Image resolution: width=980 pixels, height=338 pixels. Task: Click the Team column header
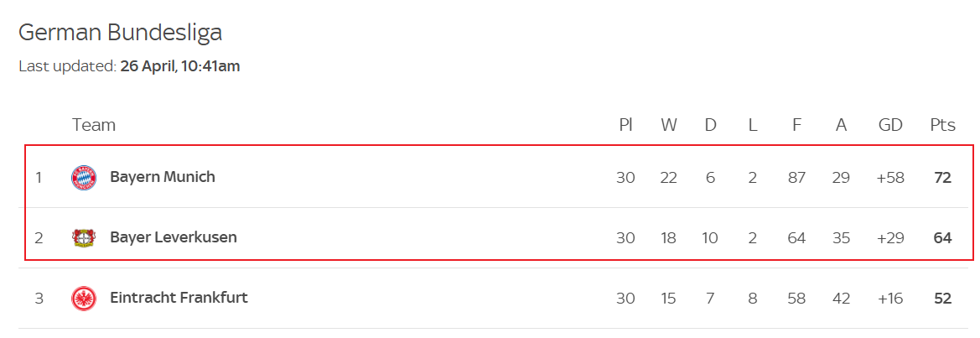tap(94, 125)
